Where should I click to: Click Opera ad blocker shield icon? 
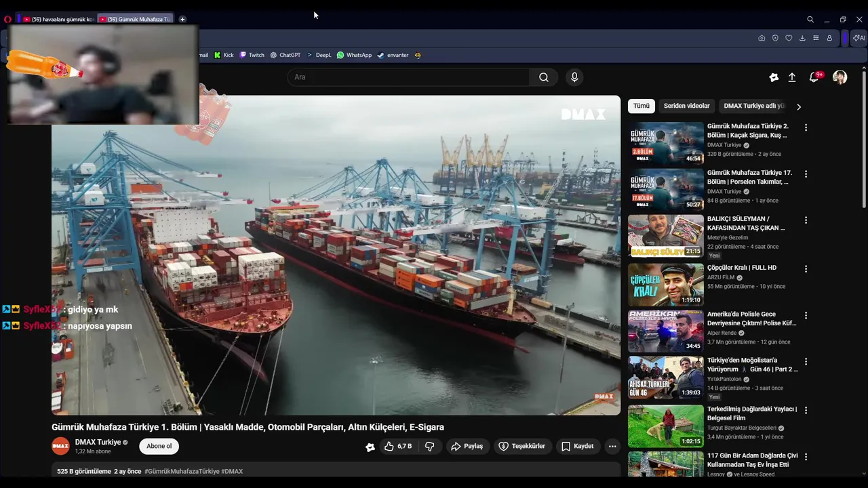pos(775,38)
